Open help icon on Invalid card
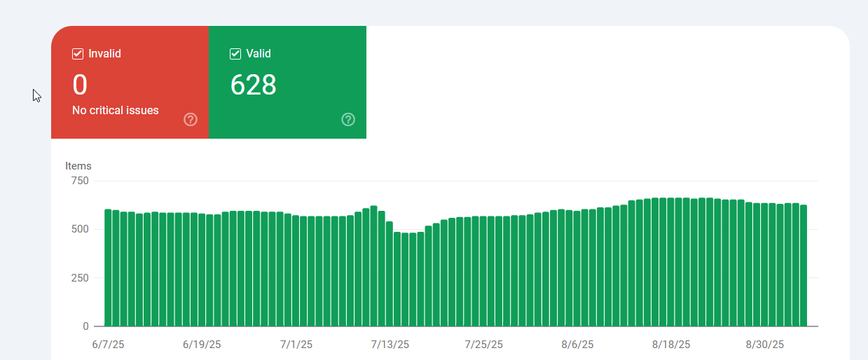Viewport: 868px width, 360px height. [x=191, y=120]
